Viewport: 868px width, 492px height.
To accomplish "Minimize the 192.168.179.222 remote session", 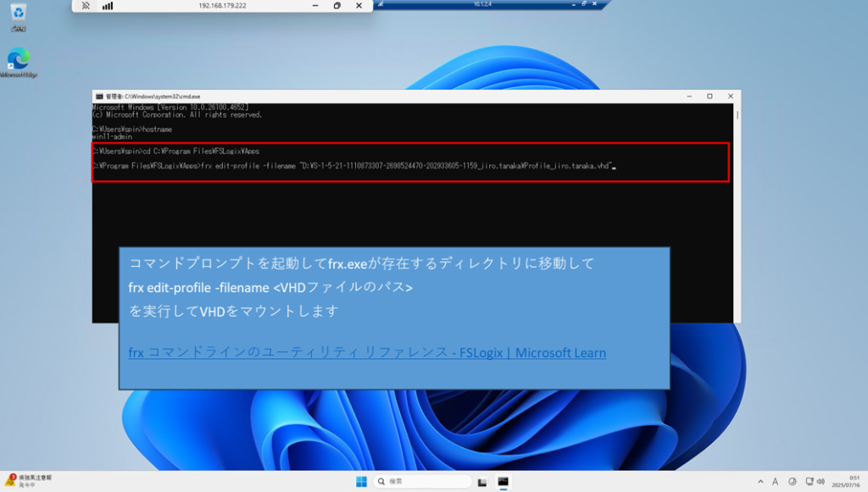I will 315,6.
